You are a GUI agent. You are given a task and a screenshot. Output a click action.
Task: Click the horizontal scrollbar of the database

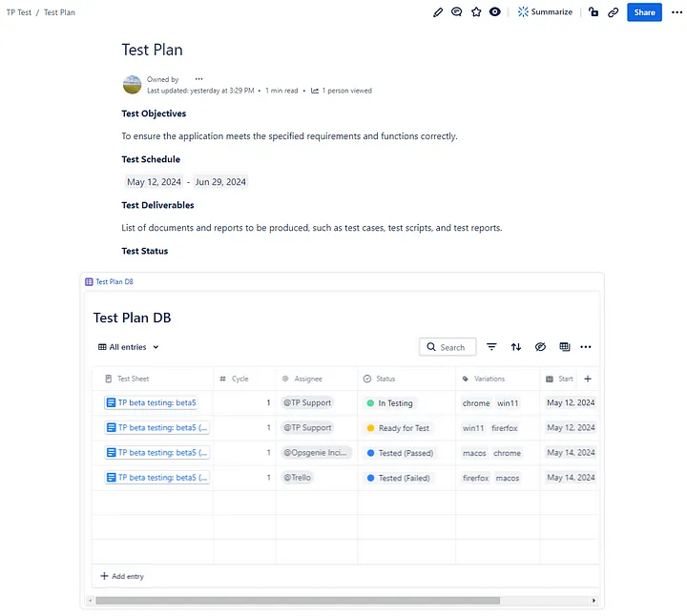tap(298, 601)
